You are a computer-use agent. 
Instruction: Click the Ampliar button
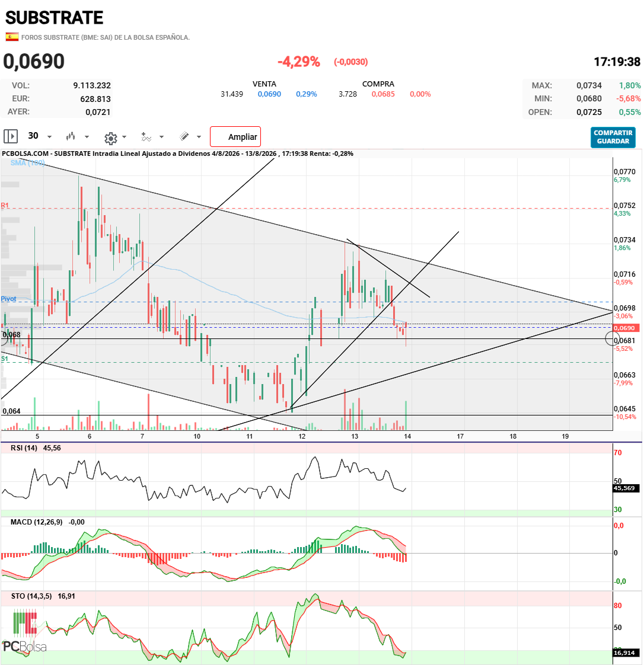pos(235,137)
